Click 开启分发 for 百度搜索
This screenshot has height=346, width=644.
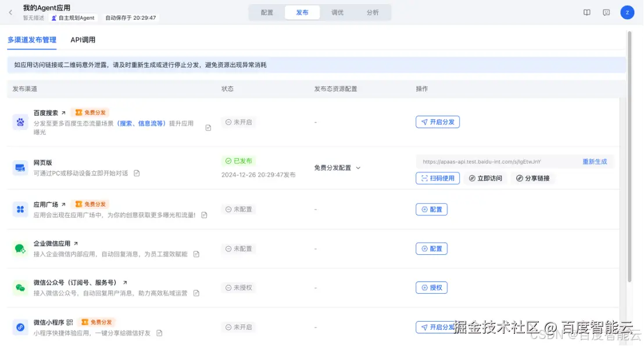[438, 122]
